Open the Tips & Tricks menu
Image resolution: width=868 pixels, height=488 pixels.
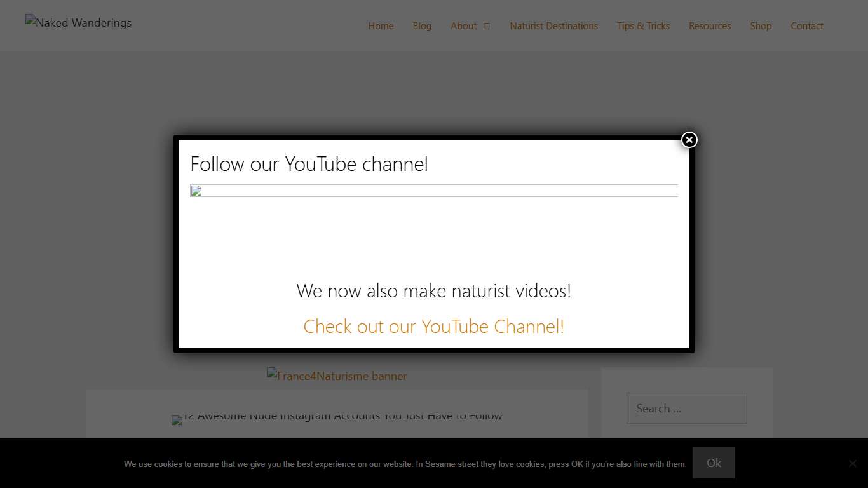643,26
